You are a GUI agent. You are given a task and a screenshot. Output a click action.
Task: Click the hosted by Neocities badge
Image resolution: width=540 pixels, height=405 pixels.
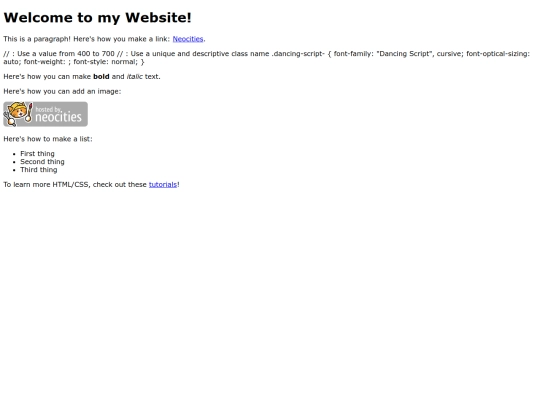click(x=45, y=114)
